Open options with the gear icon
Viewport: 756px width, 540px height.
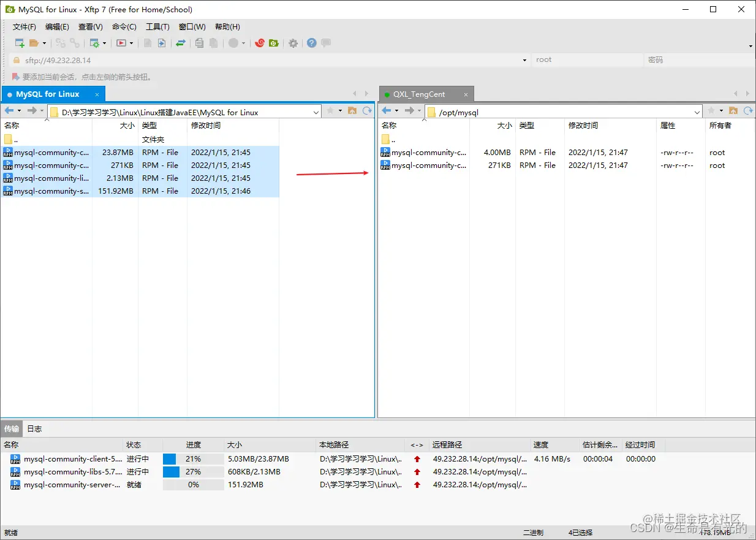click(x=293, y=43)
